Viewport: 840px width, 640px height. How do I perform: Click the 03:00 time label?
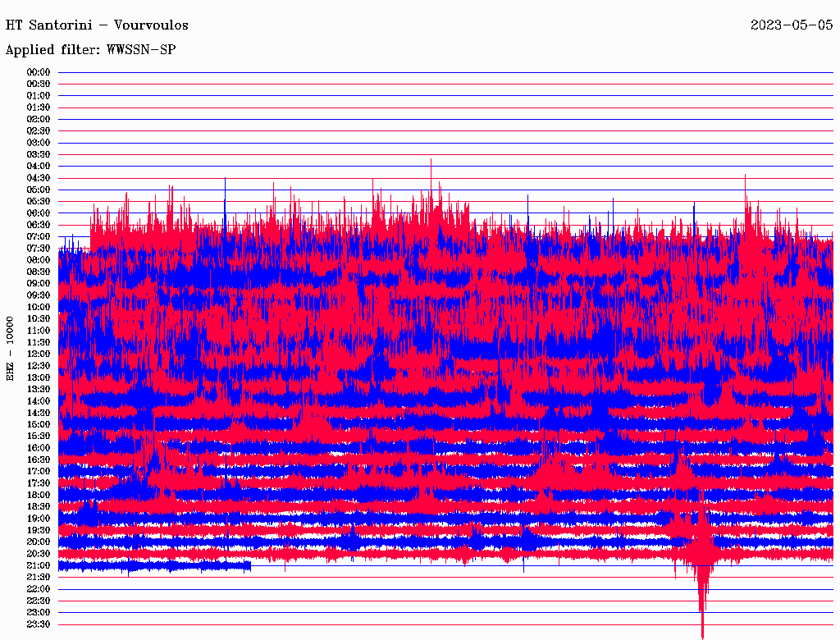39,143
